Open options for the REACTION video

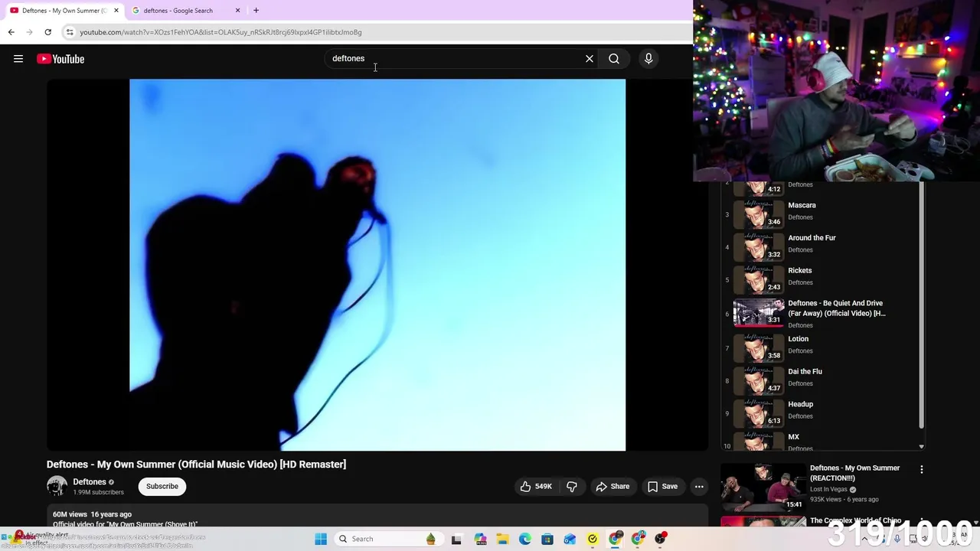[922, 470]
